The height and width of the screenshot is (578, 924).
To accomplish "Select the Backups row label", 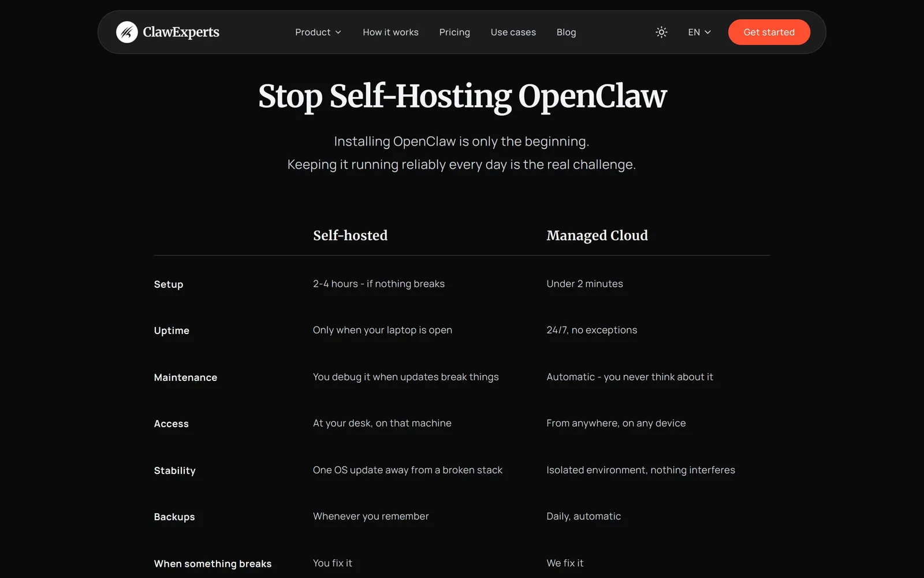I will [x=174, y=517].
